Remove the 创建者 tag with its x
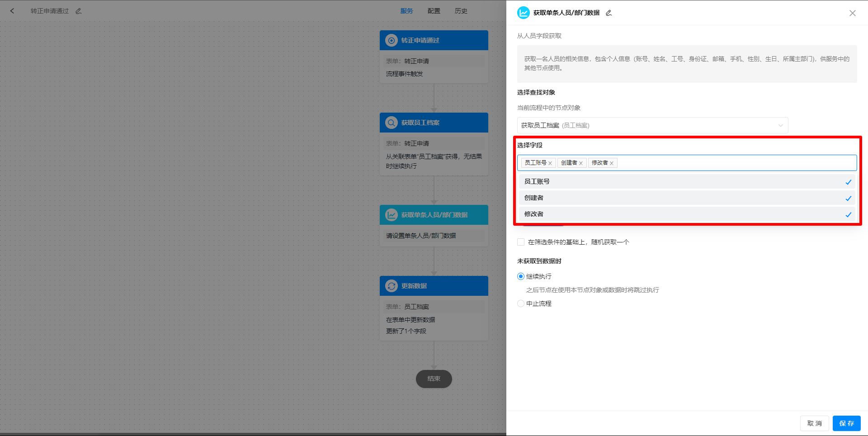The height and width of the screenshot is (436, 868). point(582,163)
